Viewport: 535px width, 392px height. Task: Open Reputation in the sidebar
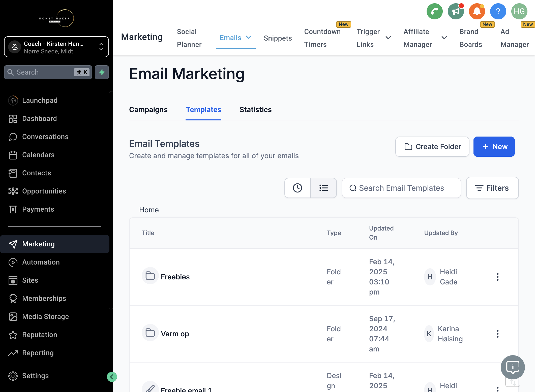click(55, 335)
